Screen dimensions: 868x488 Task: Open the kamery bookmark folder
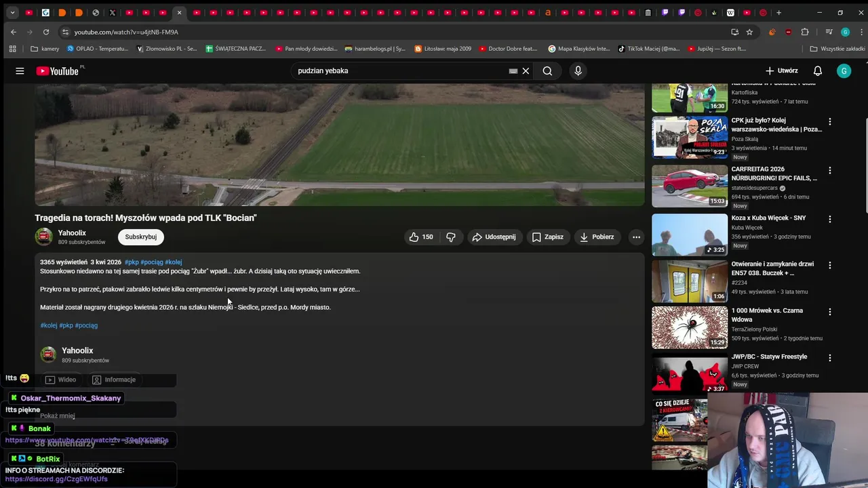point(45,49)
